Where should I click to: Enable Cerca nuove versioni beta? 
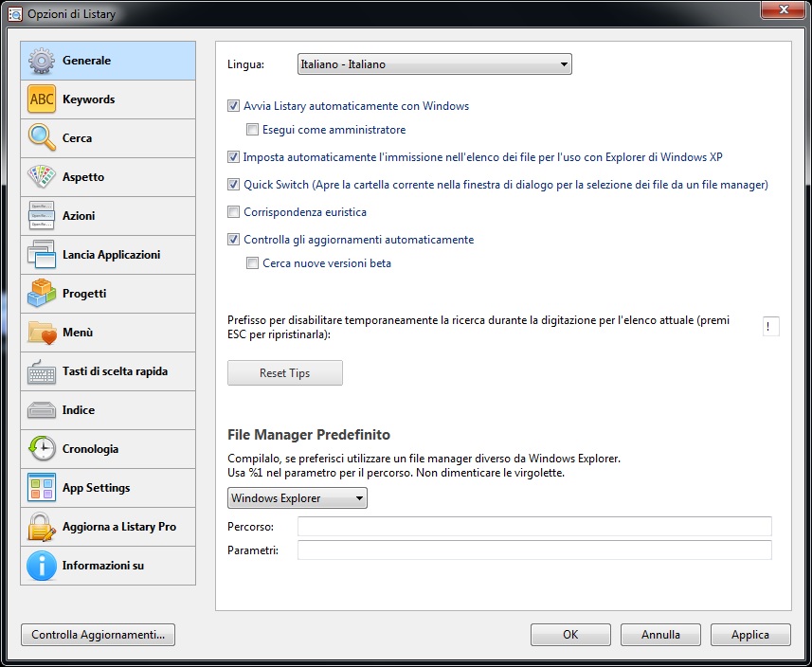252,263
